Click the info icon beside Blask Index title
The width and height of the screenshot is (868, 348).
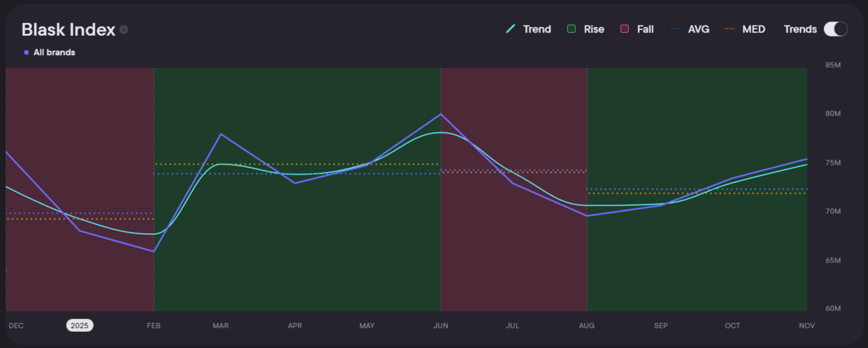point(124,29)
